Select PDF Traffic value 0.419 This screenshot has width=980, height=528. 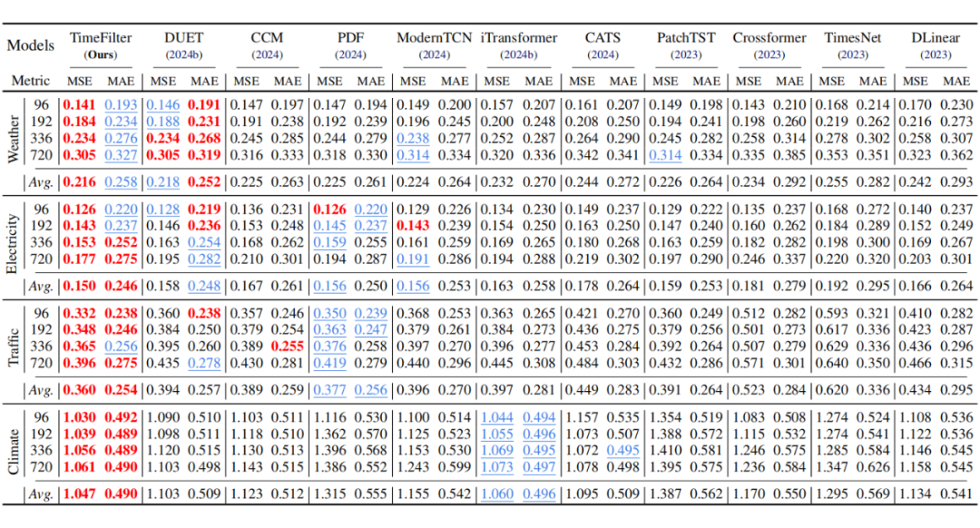click(330, 363)
